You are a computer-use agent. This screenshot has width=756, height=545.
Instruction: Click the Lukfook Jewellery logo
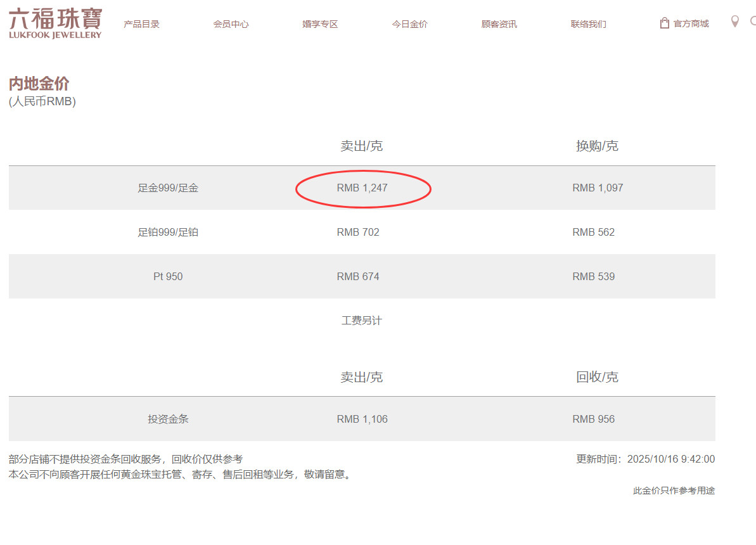coord(55,23)
